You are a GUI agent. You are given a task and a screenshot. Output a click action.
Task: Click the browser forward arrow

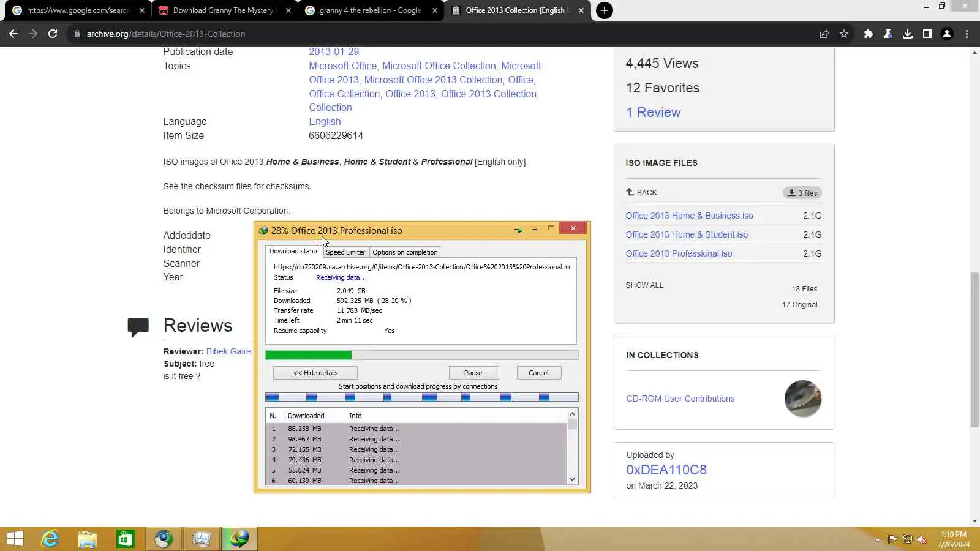(x=33, y=34)
